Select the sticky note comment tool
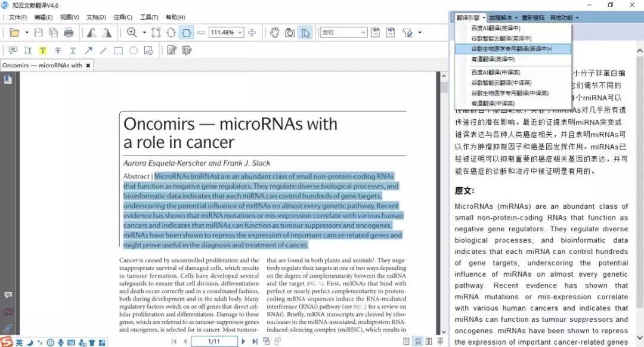 pyautogui.click(x=13, y=51)
